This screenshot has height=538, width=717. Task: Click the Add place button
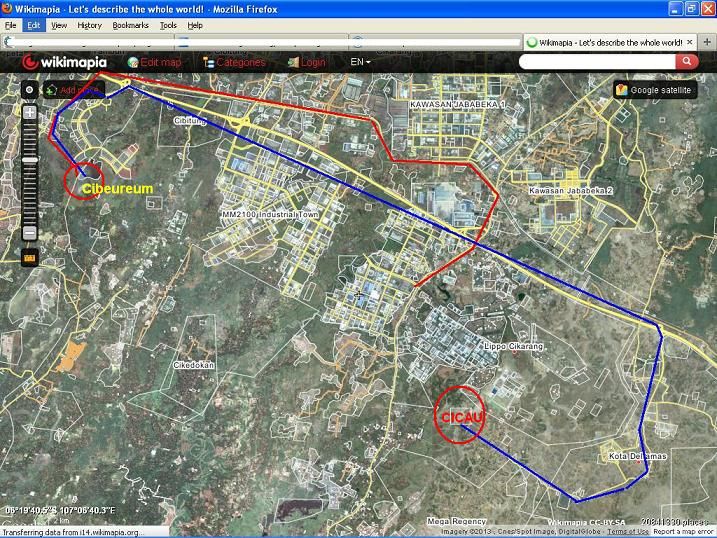75,89
